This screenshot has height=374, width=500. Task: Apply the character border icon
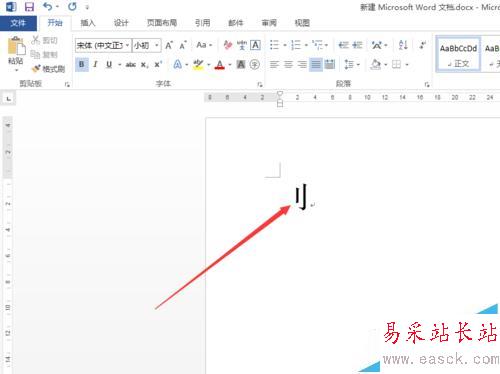(255, 45)
